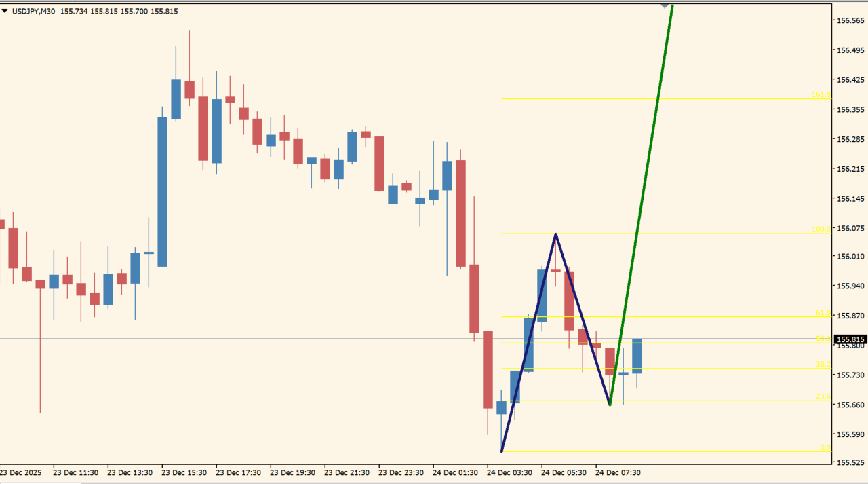Viewport: 868px width, 484px height.
Task: Click the 24 Dec 05:30 time axis label
Action: [564, 472]
